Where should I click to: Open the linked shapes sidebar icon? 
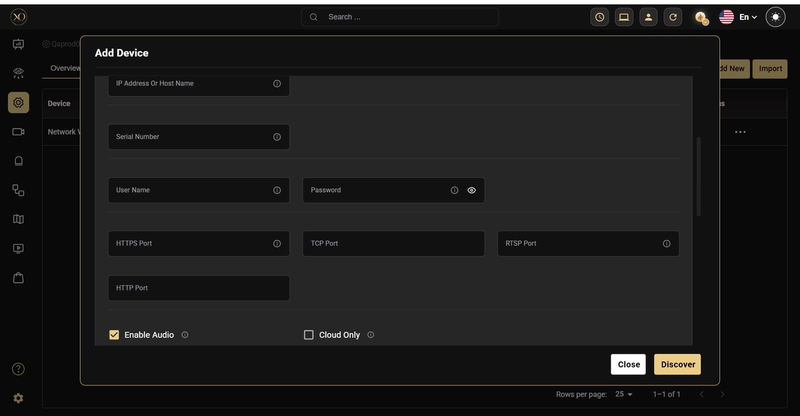click(18, 190)
